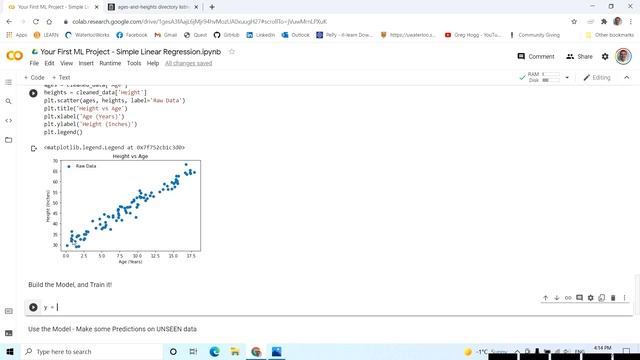Open a new browser tab

212,7
